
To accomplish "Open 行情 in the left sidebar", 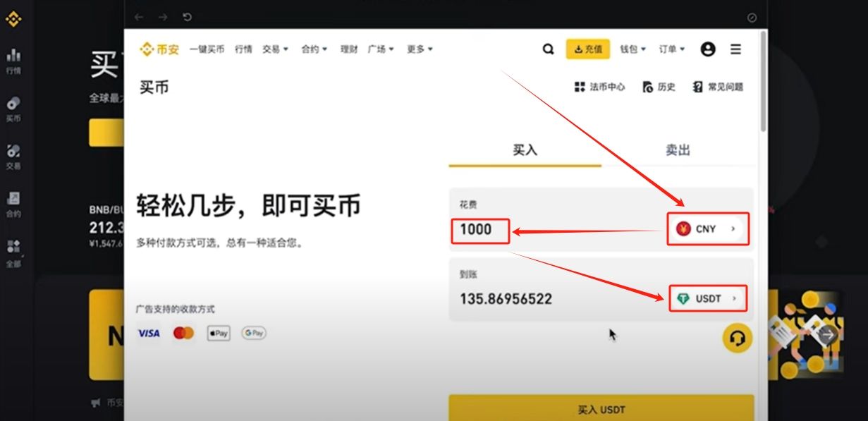I will [x=13, y=61].
